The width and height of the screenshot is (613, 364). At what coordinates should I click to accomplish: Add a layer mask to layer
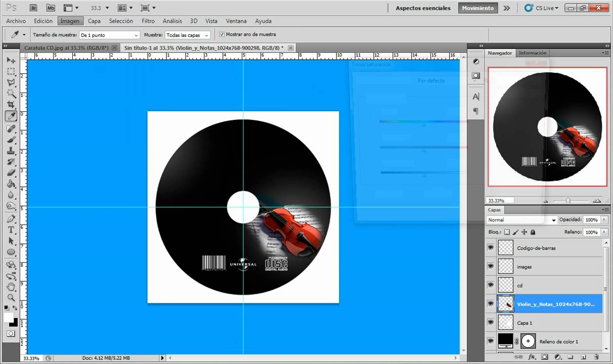(545, 356)
